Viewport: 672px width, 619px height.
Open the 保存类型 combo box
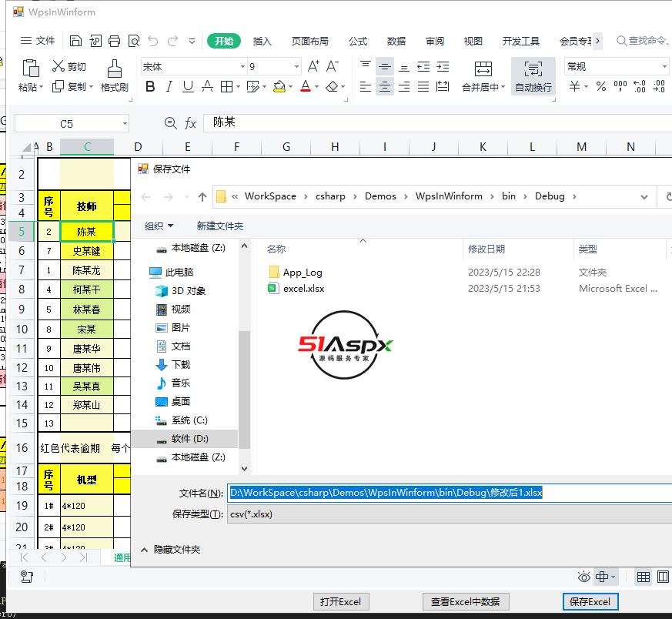[449, 514]
